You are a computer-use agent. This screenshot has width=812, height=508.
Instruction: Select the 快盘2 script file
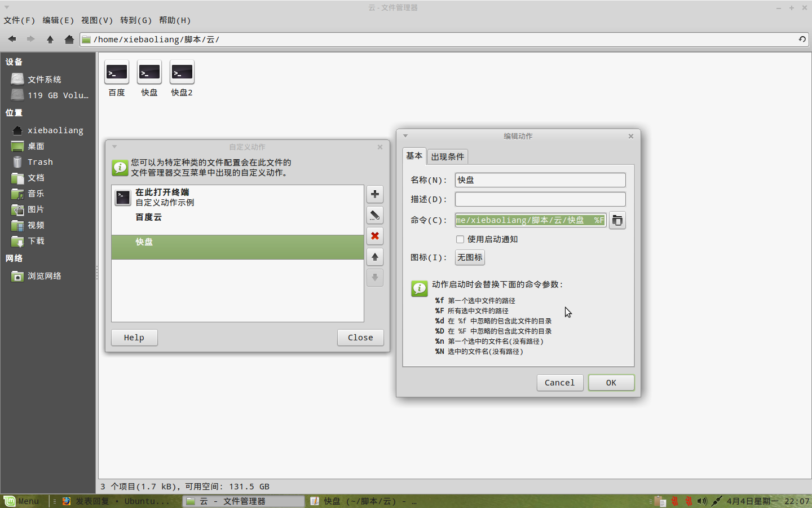(182, 78)
